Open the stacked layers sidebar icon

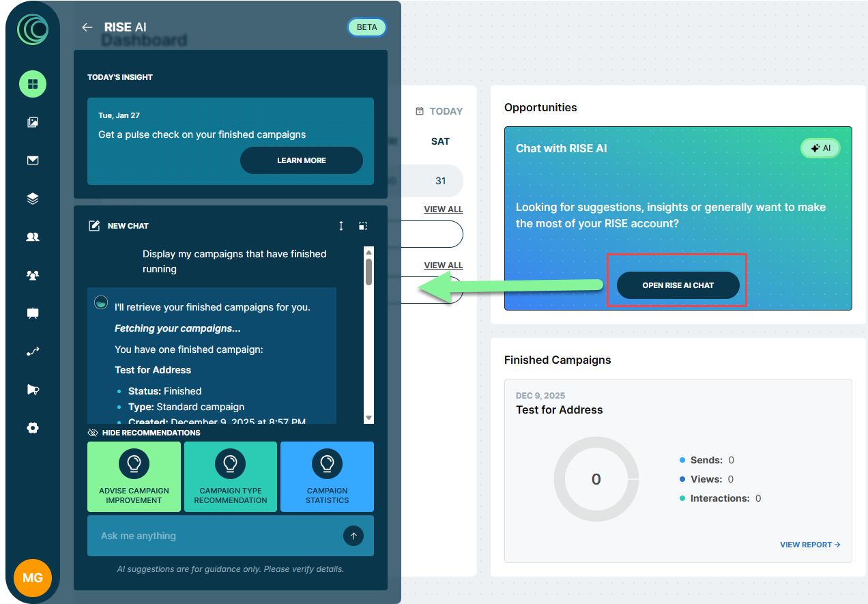33,199
